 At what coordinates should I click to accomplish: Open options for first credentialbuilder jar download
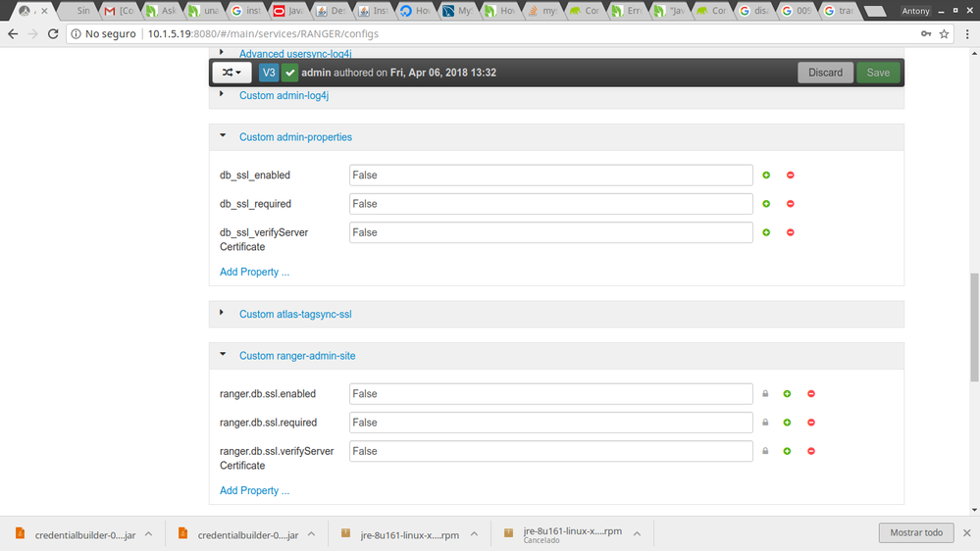149,534
